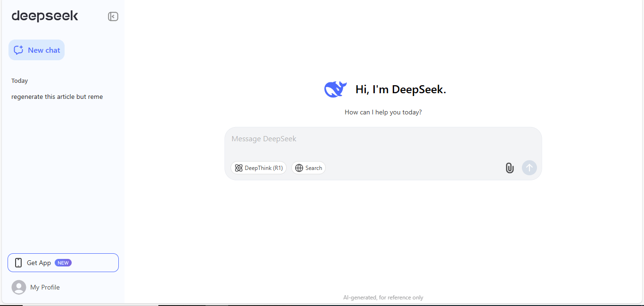The image size is (644, 306).
Task: Click the gray profile avatar icon
Action: coord(19,287)
